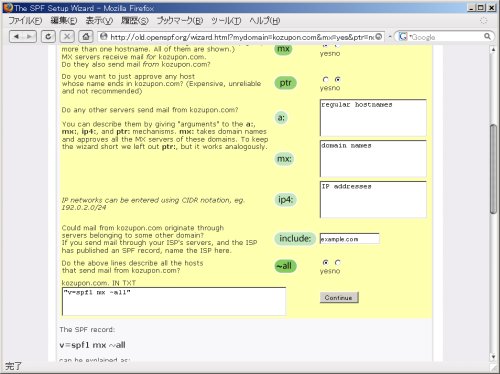
Task: Click the scrollbar down arrow
Action: pyautogui.click(x=493, y=357)
